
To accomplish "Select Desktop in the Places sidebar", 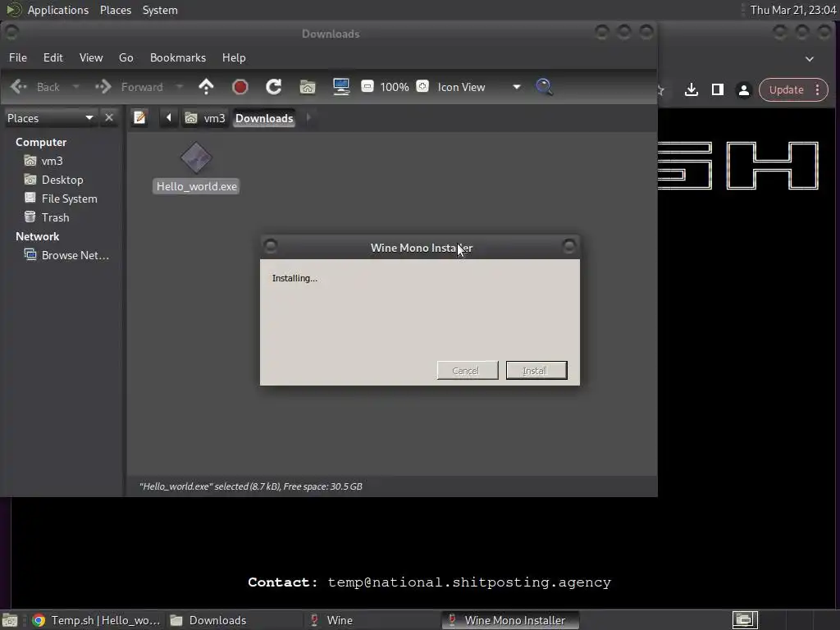I will pyautogui.click(x=53, y=180).
